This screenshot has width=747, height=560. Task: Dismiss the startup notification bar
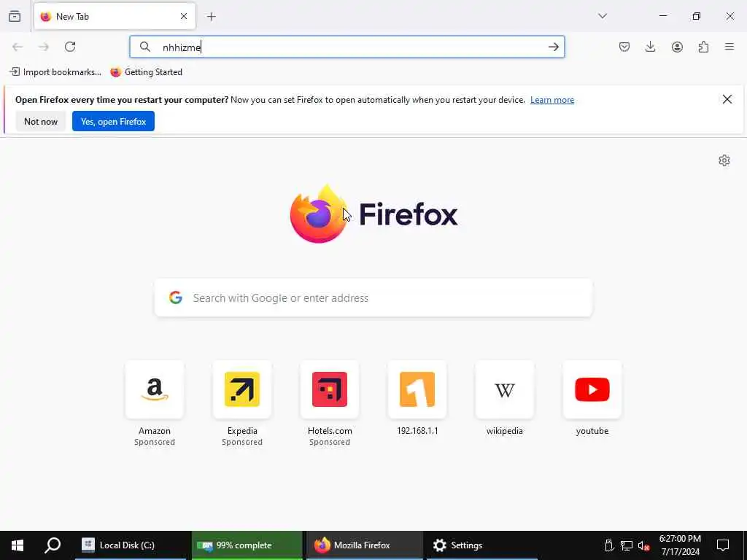[x=727, y=99]
